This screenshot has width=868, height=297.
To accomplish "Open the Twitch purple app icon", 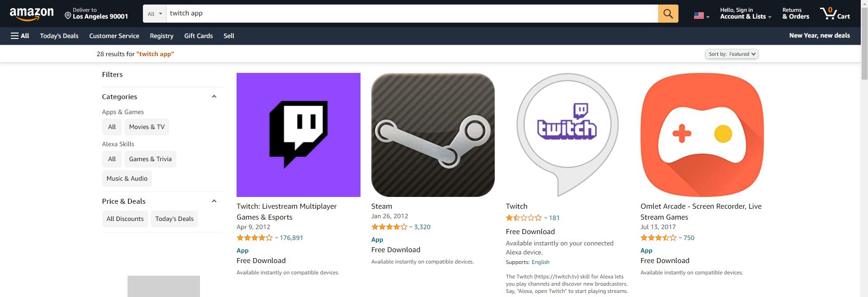I will pyautogui.click(x=299, y=135).
